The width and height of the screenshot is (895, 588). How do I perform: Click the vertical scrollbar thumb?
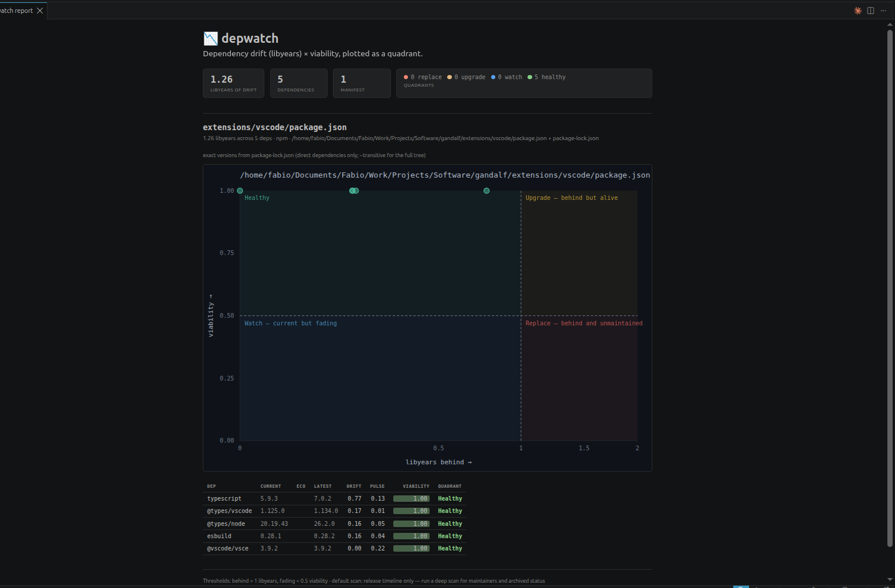[x=890, y=288]
